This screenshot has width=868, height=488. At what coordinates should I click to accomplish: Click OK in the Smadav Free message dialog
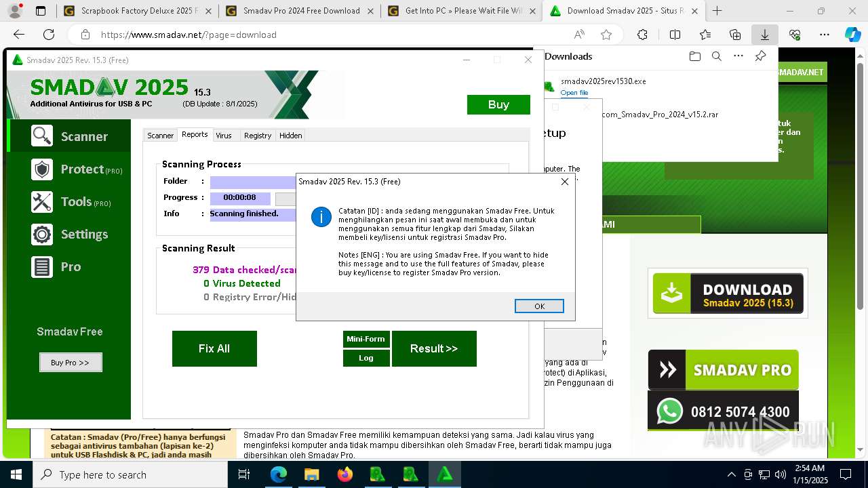(539, 306)
